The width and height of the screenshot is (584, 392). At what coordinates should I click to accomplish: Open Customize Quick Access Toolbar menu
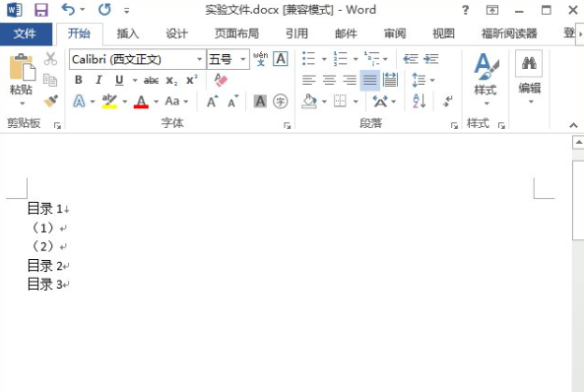(127, 11)
